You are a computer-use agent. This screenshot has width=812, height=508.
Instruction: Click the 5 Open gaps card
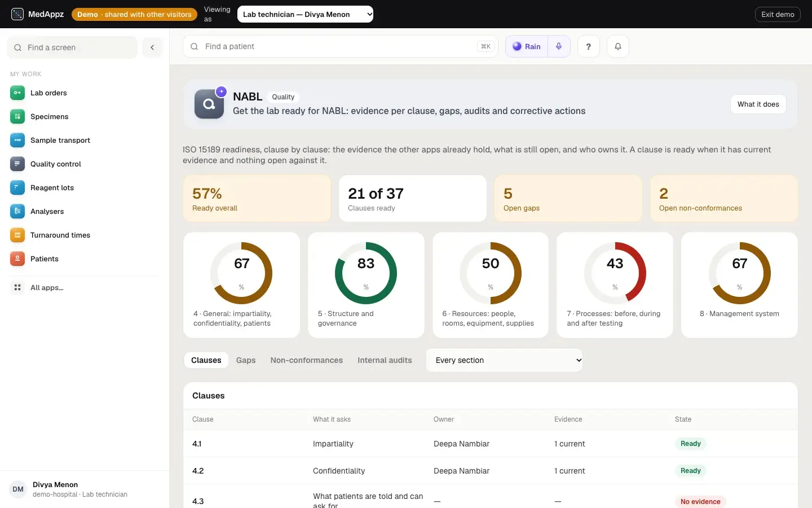(x=568, y=198)
